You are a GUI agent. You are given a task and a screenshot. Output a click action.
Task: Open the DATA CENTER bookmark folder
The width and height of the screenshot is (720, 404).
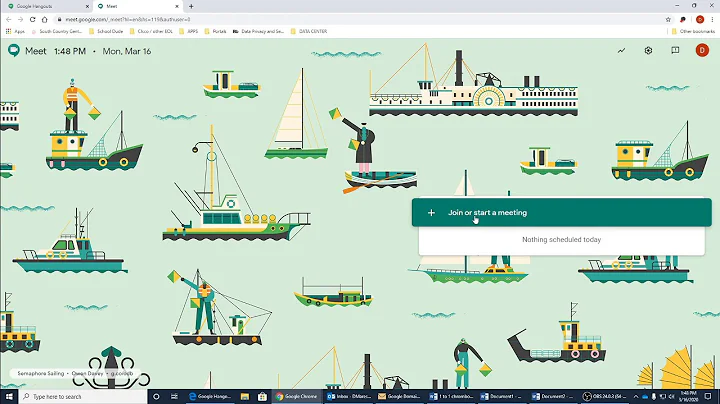tap(309, 31)
